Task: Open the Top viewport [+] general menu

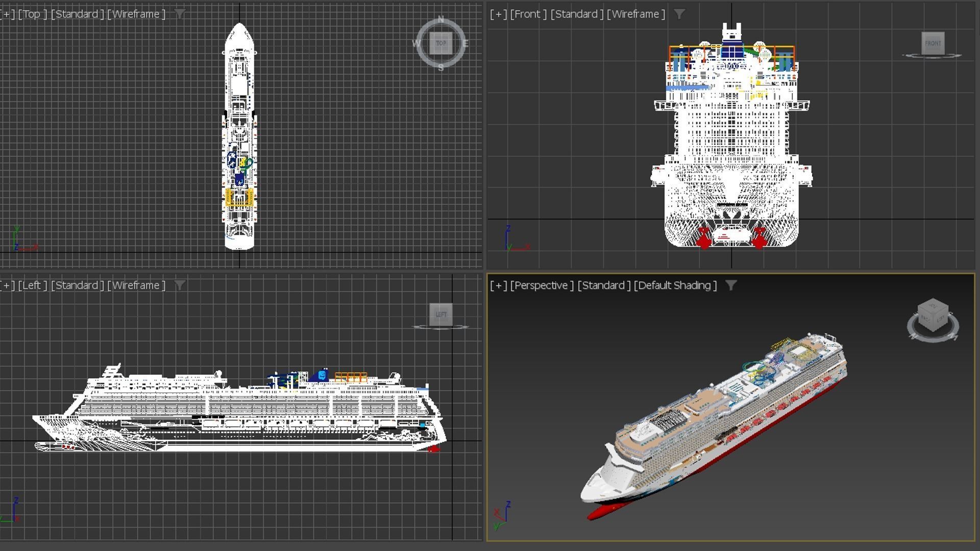Action: [8, 14]
